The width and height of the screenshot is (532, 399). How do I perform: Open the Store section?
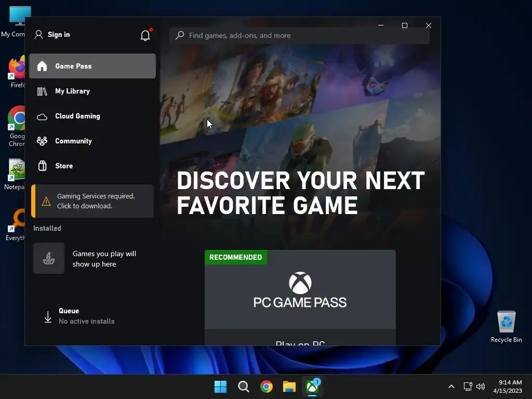(92, 166)
